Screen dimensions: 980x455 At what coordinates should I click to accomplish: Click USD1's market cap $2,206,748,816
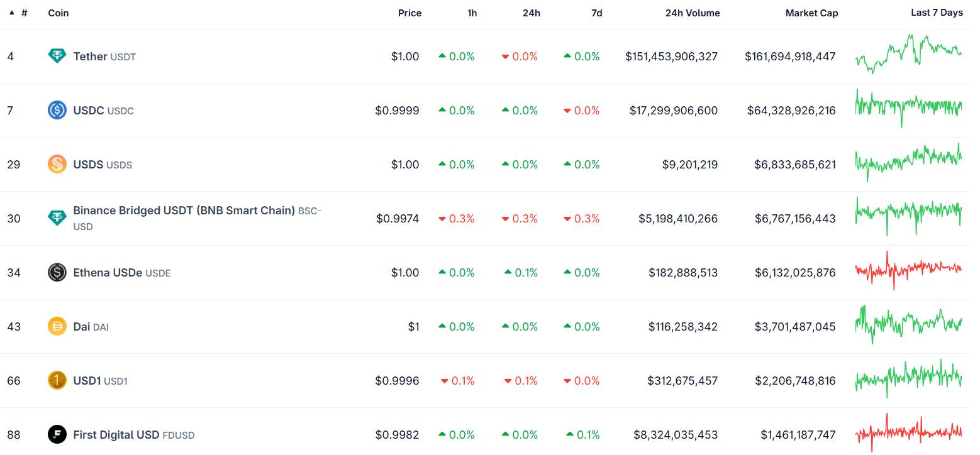[x=795, y=381]
